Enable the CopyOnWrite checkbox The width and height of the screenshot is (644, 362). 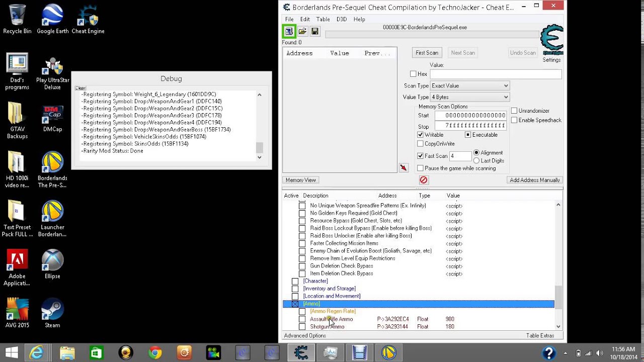tap(421, 144)
